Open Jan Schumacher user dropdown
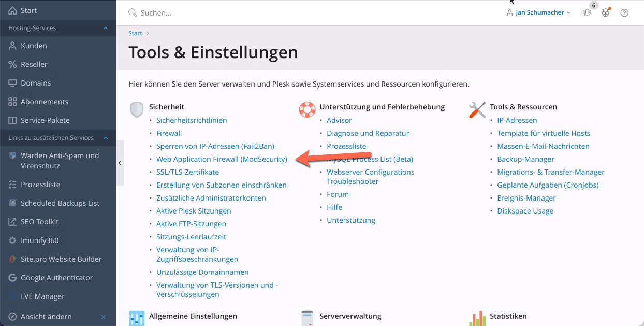Screen dimensions: 644x326 pos(538,12)
